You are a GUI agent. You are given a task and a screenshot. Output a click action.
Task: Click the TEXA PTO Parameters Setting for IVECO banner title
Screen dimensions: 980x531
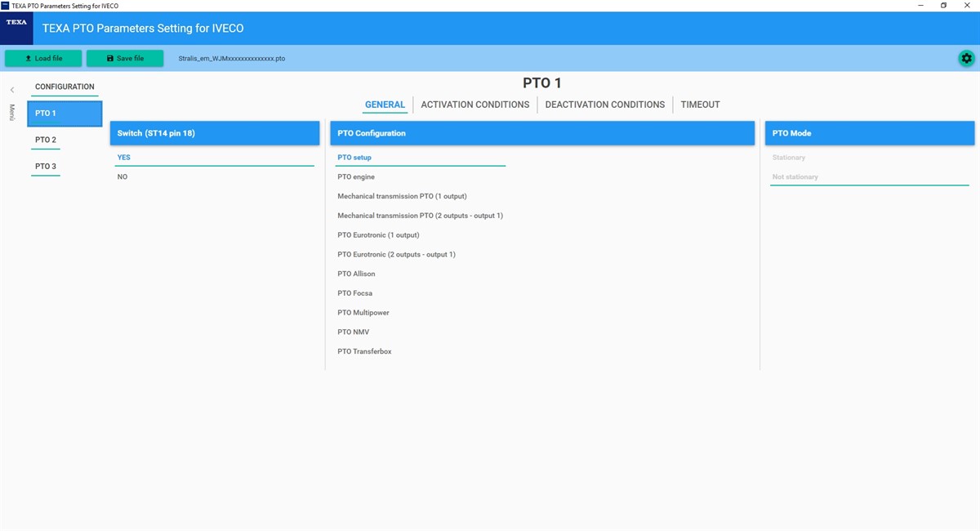click(x=143, y=29)
